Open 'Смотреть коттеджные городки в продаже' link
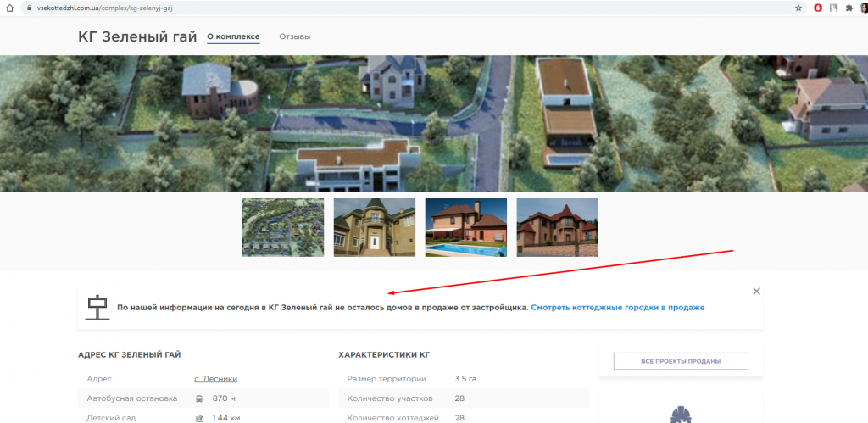Image resolution: width=868 pixels, height=423 pixels. pyautogui.click(x=617, y=307)
